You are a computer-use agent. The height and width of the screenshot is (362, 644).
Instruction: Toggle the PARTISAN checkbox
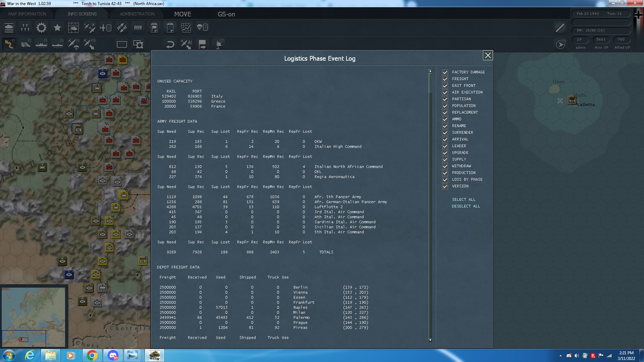(x=445, y=99)
